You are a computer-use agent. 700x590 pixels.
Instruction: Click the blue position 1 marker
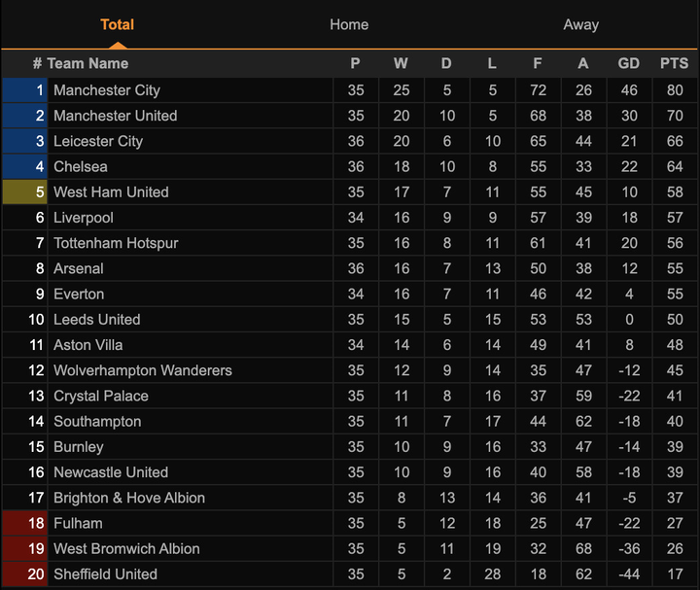pyautogui.click(x=24, y=90)
